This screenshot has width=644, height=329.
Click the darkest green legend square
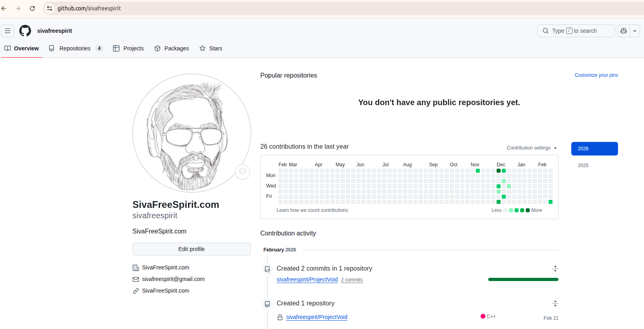528,210
